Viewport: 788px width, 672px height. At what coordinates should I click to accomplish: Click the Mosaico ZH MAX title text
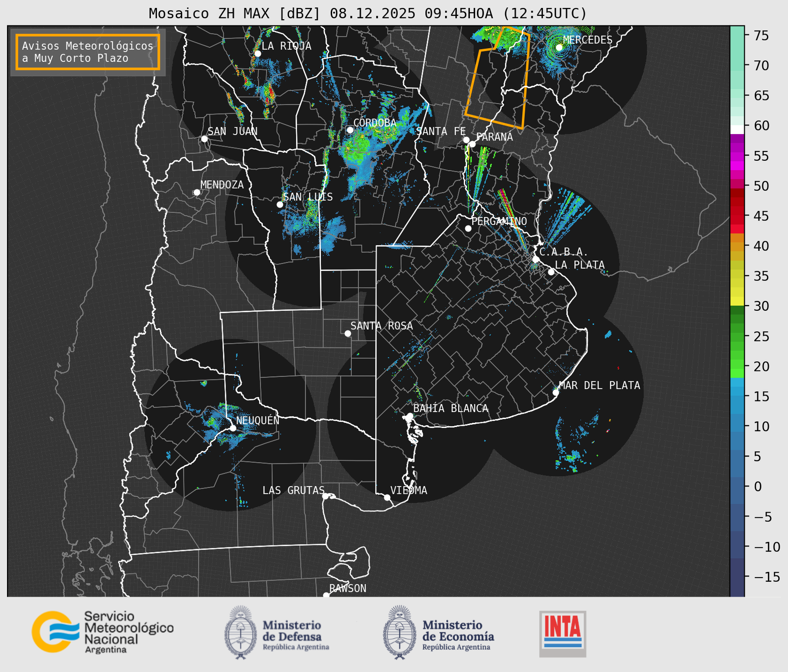(367, 14)
